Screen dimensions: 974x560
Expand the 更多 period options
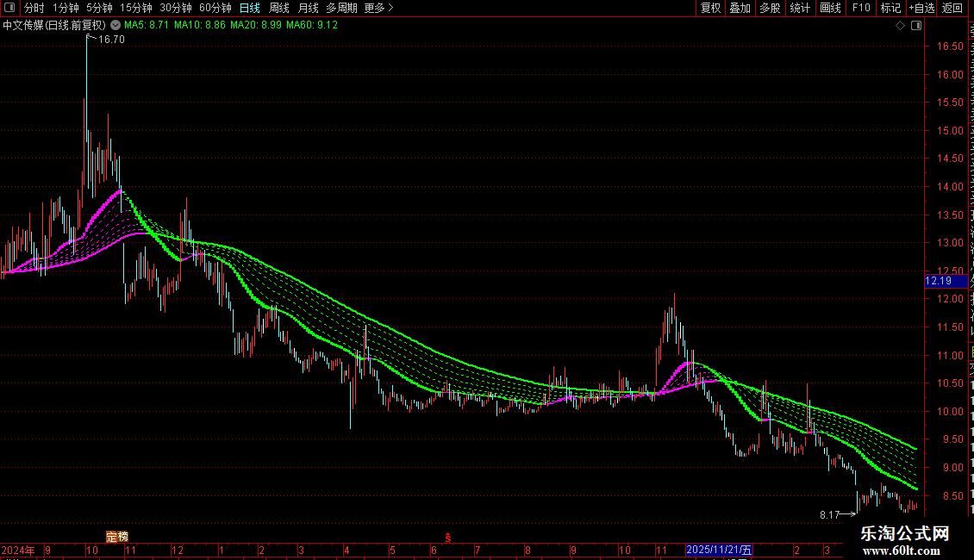tap(378, 8)
